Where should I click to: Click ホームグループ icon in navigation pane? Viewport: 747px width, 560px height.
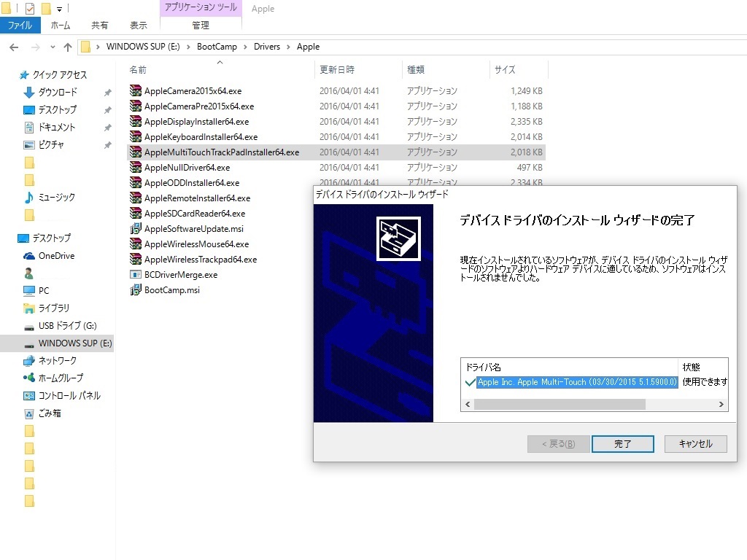pos(29,378)
